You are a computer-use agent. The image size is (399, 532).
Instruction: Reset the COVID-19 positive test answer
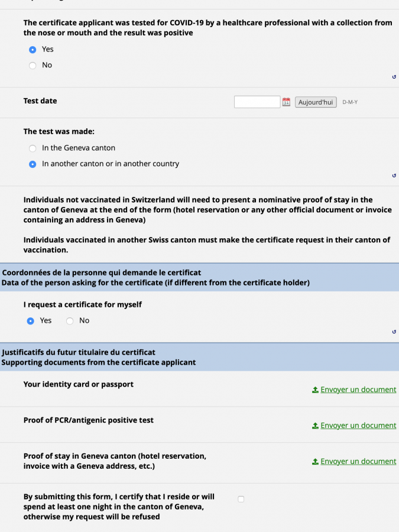pos(394,77)
